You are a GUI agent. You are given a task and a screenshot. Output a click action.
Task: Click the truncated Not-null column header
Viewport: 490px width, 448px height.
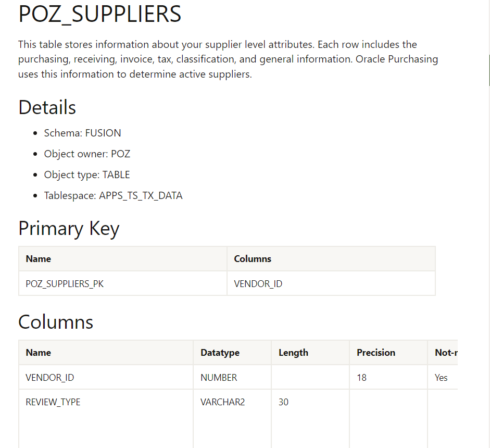tap(446, 353)
